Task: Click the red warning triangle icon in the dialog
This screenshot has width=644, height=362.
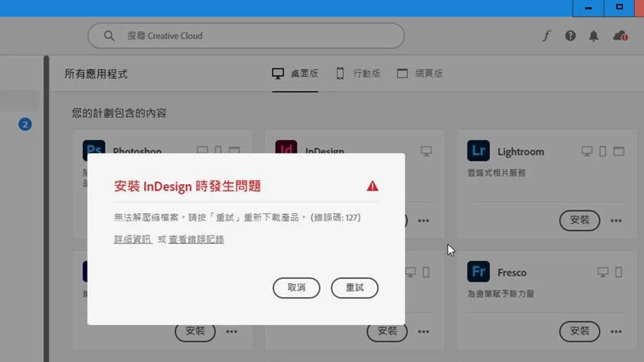Action: (x=372, y=186)
